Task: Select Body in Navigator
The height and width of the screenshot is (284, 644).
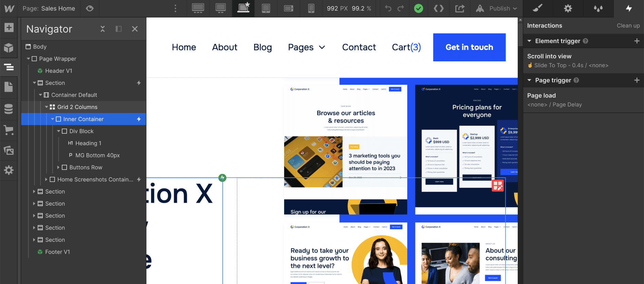Action: (84, 47)
